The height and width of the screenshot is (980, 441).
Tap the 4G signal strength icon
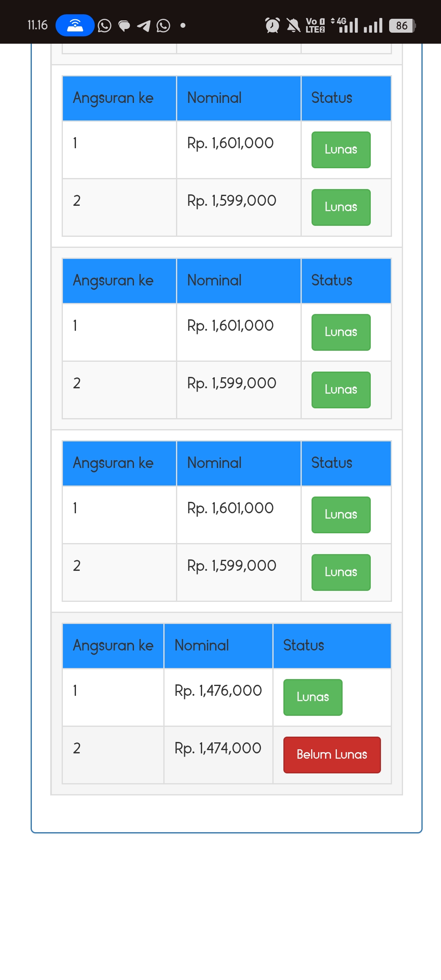click(x=345, y=25)
